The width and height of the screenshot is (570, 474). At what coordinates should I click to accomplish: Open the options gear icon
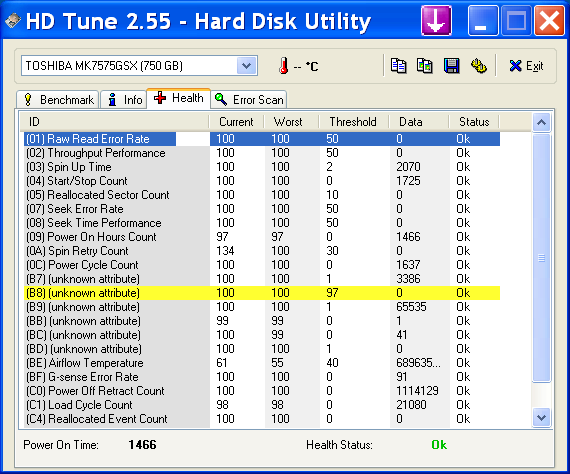[x=478, y=66]
